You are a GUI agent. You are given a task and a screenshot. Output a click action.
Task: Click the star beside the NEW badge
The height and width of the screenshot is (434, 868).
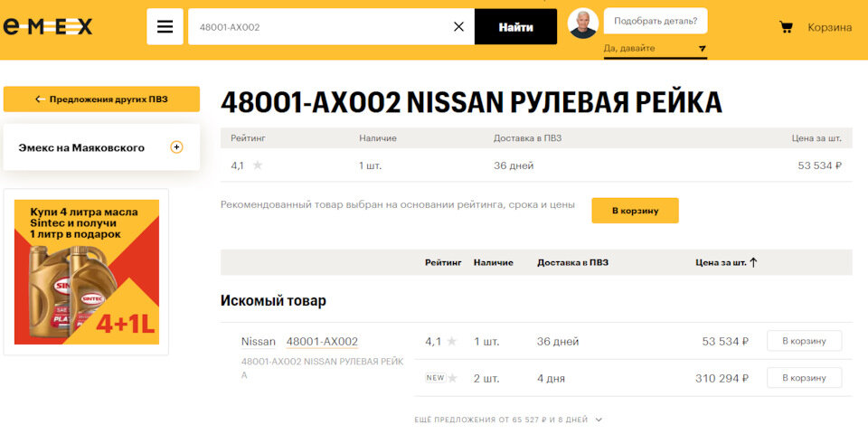[453, 379]
